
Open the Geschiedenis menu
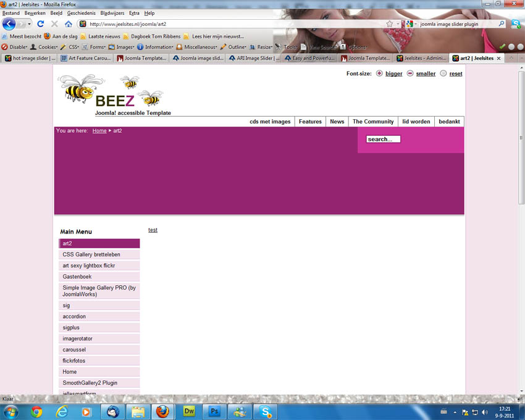(x=82, y=13)
